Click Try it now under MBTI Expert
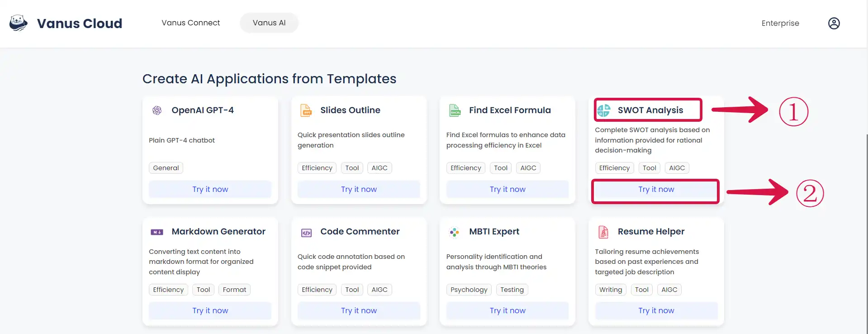Viewport: 868px width, 334px height. click(508, 310)
